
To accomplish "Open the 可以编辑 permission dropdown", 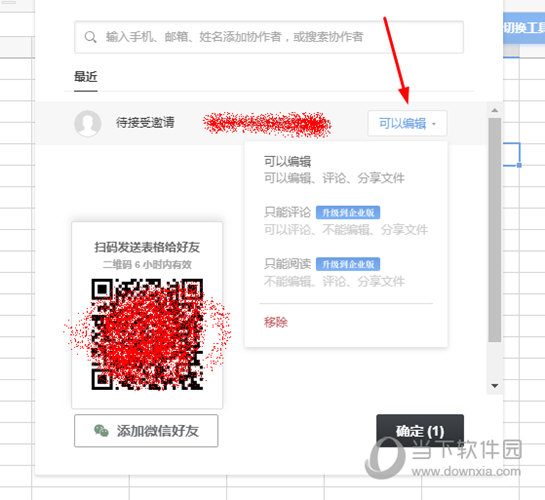I will point(407,123).
